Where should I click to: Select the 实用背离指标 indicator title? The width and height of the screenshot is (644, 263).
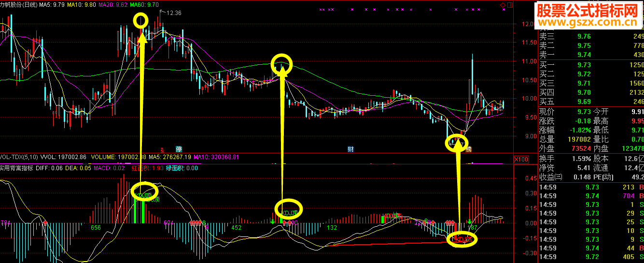16,168
